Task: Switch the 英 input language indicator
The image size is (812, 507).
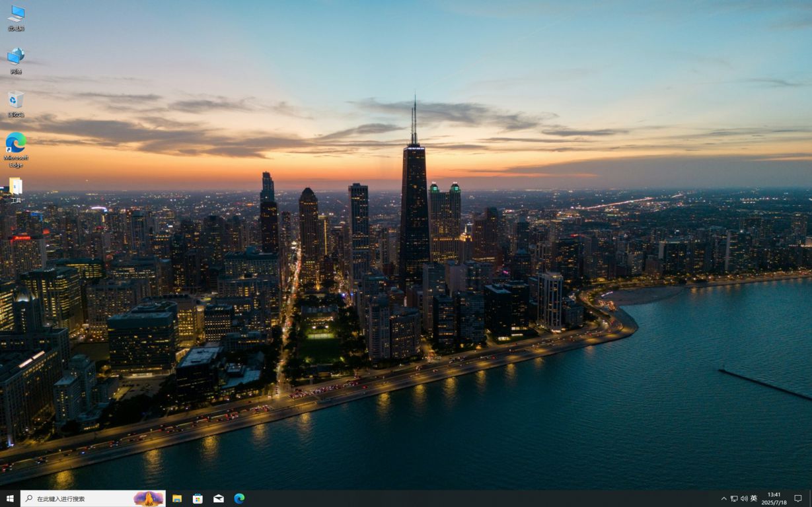Action: 753,498
